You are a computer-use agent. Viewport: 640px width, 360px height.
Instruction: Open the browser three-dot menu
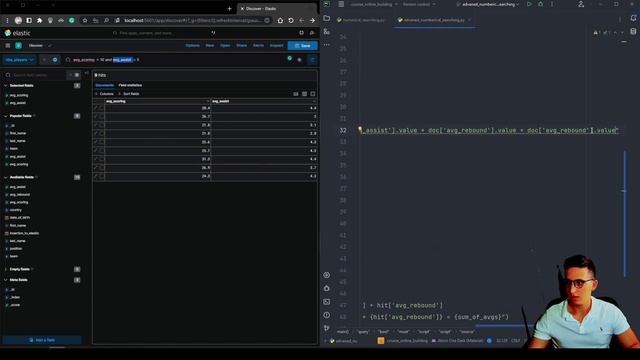(x=7, y=20)
